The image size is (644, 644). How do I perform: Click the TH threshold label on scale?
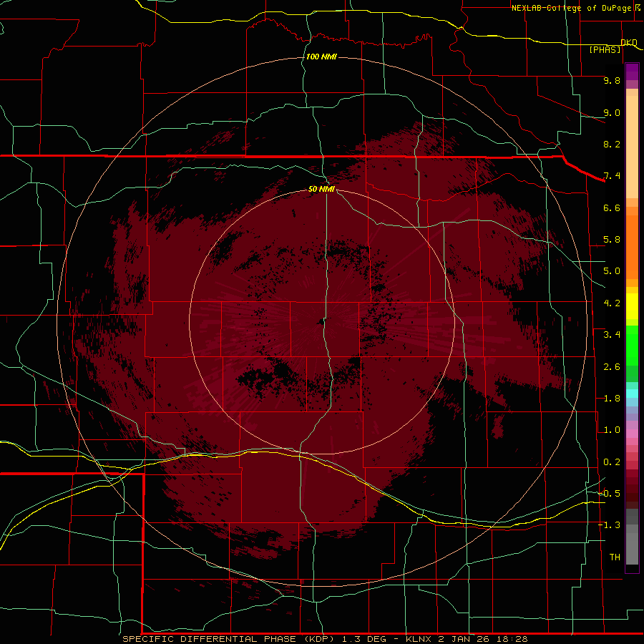(x=615, y=557)
